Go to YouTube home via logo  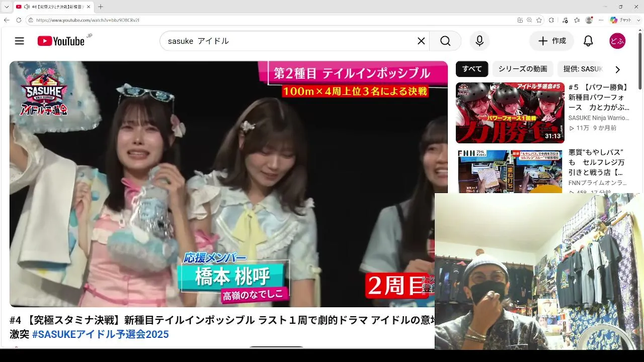(x=61, y=41)
